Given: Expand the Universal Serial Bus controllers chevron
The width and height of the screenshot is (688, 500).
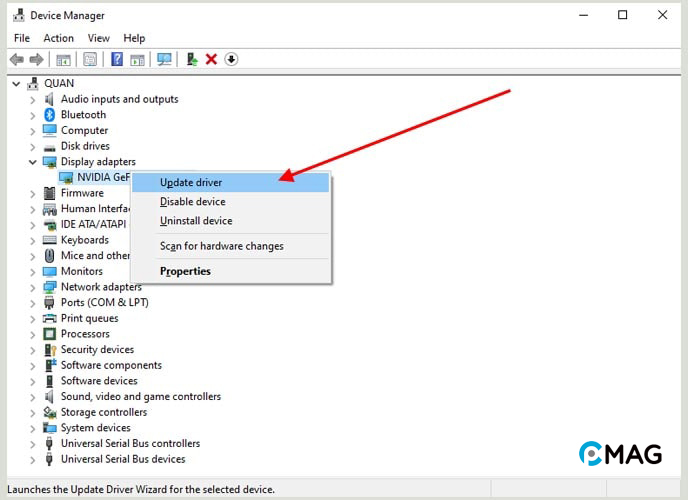Looking at the screenshot, I should tap(32, 444).
